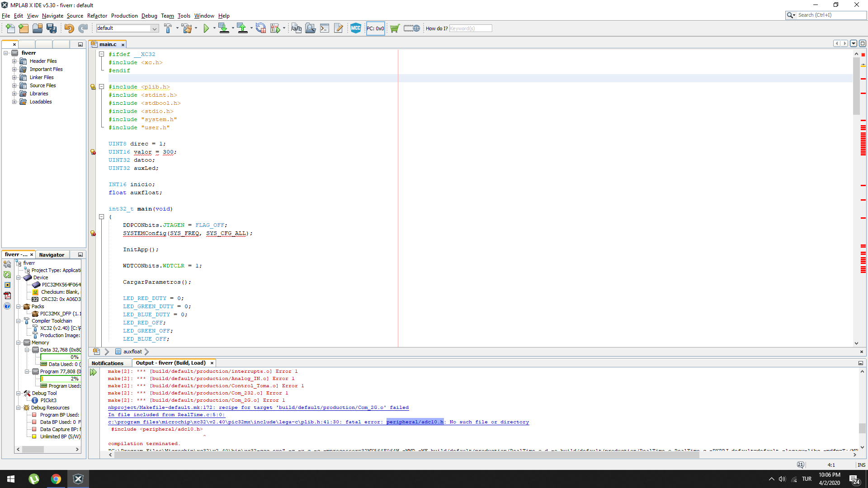868x488 pixels.
Task: Click the Output horizontal scrollbar
Action: [x=406, y=455]
